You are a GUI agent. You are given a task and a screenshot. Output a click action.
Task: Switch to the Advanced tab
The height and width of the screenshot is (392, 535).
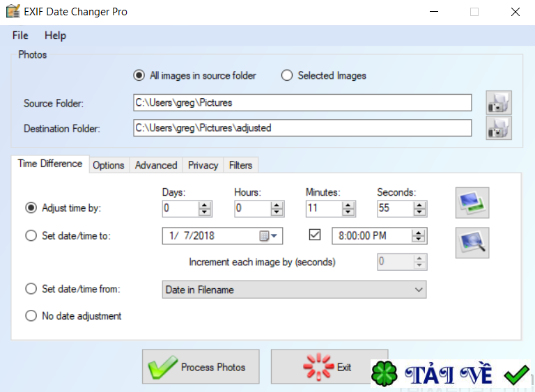pos(156,165)
